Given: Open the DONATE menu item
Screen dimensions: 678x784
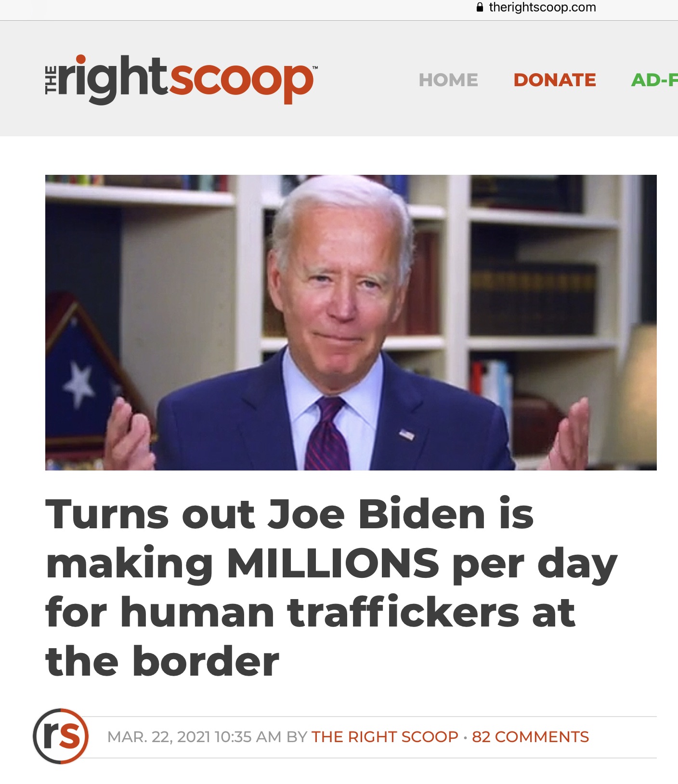Looking at the screenshot, I should click(555, 80).
